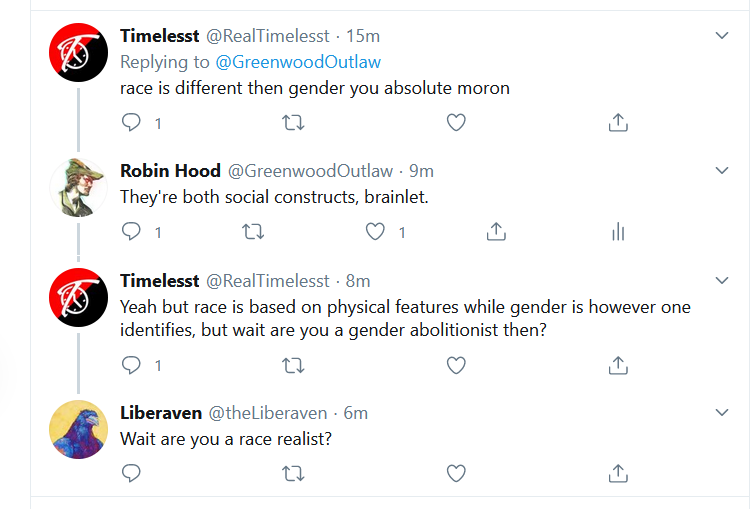The height and width of the screenshot is (509, 753).
Task: Click Liberaven's raven profile picture
Action: click(x=79, y=429)
